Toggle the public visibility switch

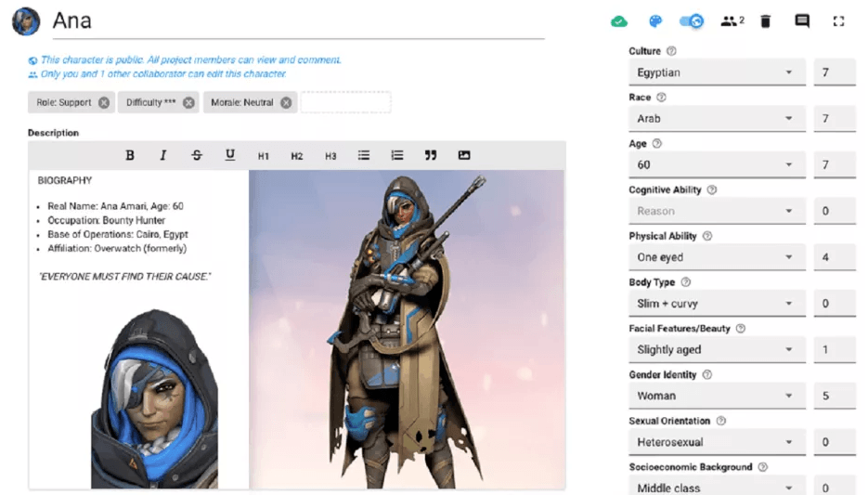(692, 21)
